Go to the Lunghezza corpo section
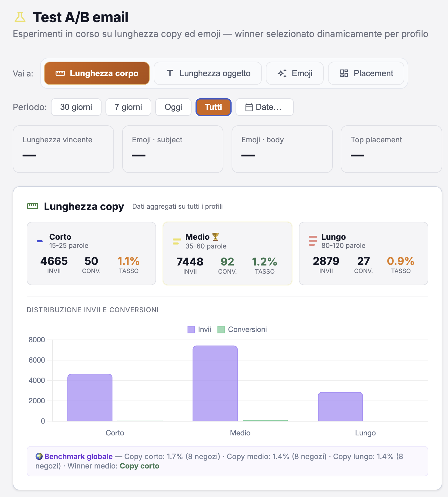This screenshot has height=497, width=448. tap(97, 73)
